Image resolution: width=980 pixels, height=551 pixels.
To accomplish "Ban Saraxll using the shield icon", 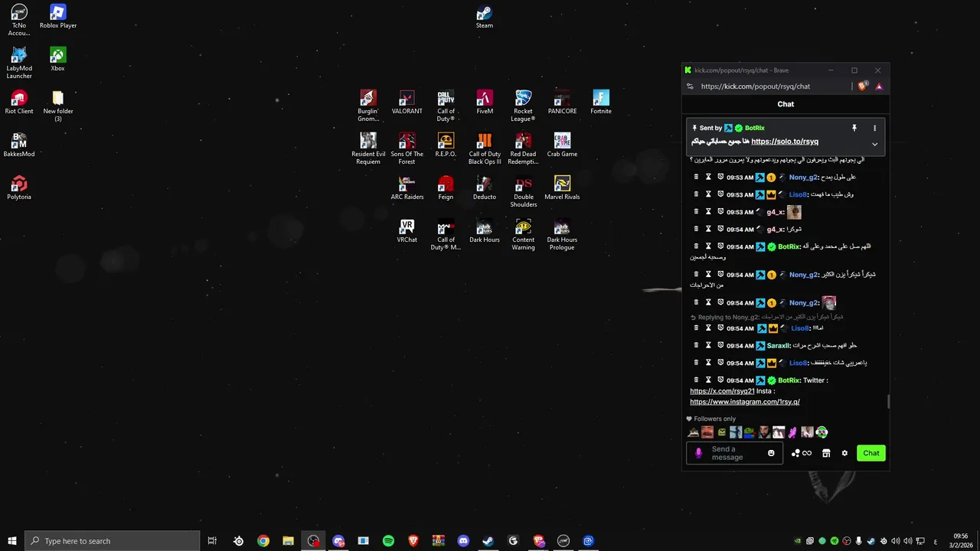I will coord(720,345).
